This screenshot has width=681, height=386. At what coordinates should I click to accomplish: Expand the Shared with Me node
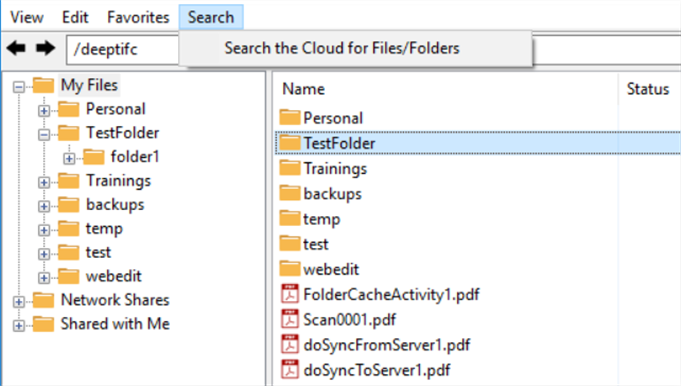[19, 325]
